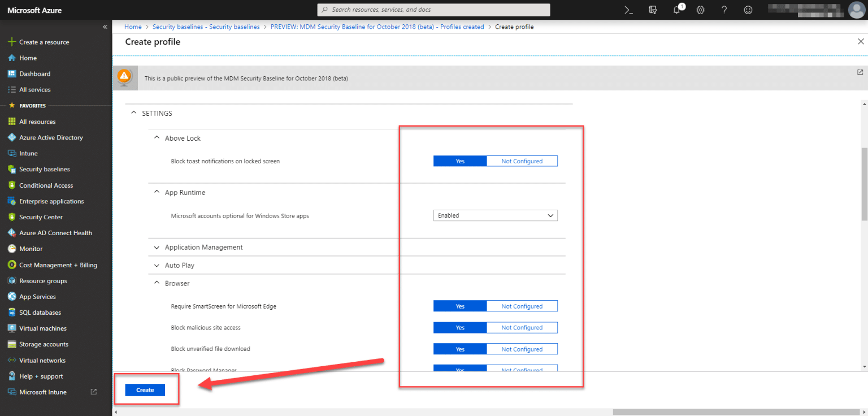
Task: Set Block malicious site access to Not Configured
Action: coord(522,328)
